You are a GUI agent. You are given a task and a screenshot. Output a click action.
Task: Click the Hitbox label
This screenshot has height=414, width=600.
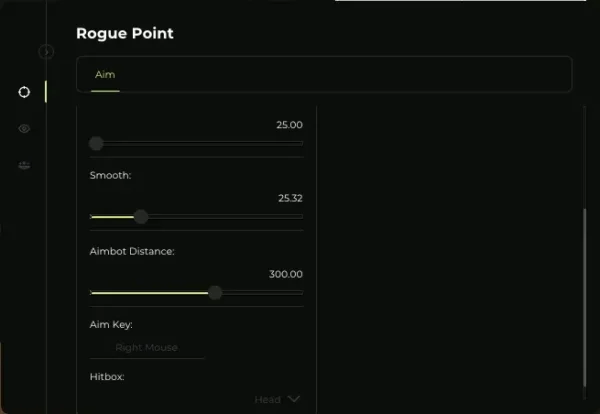pos(106,377)
